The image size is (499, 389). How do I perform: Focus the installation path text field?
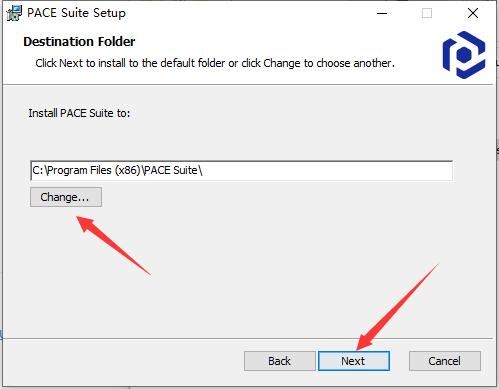point(241,171)
